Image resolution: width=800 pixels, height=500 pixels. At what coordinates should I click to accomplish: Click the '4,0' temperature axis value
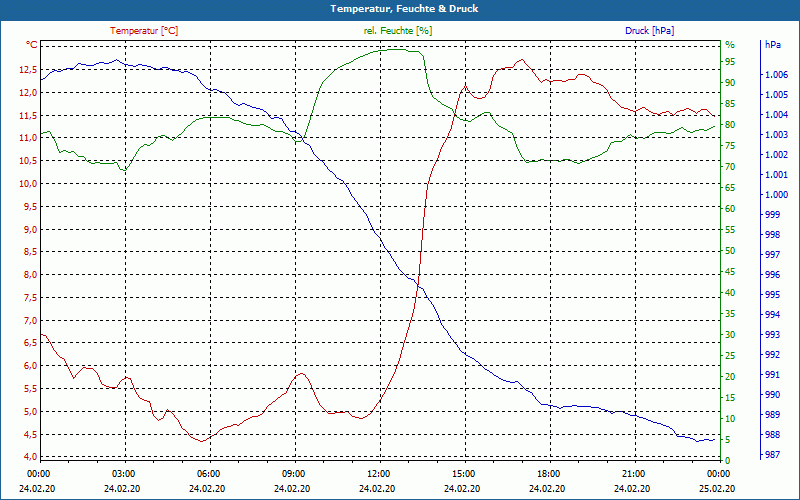31,456
